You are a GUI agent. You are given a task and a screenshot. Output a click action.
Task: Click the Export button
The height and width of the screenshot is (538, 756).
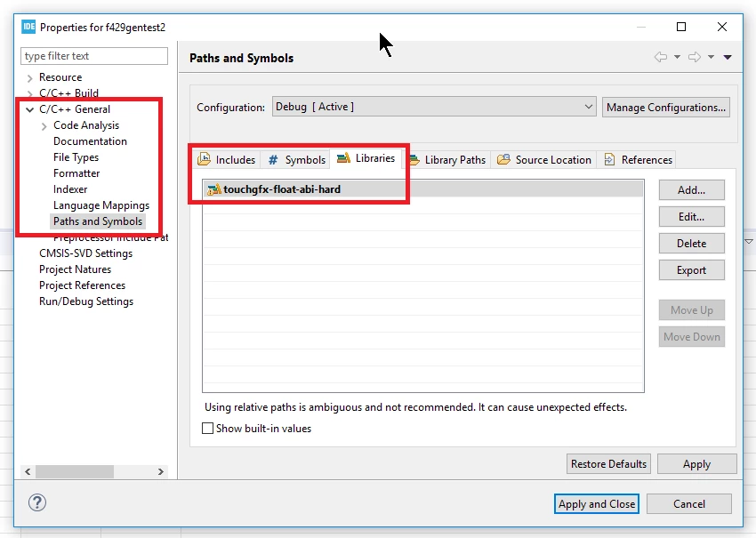[691, 270]
